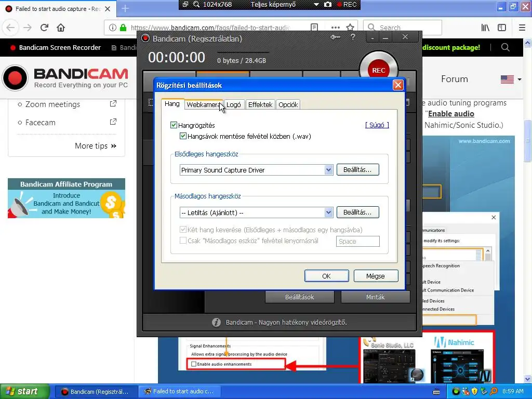
Task: Reload the page in Firefox
Action: pyautogui.click(x=44, y=28)
